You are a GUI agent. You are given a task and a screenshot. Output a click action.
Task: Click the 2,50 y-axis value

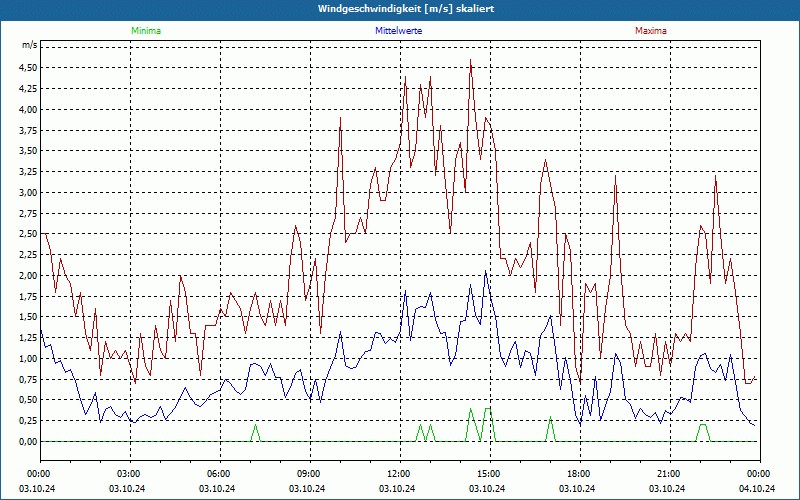(x=29, y=234)
